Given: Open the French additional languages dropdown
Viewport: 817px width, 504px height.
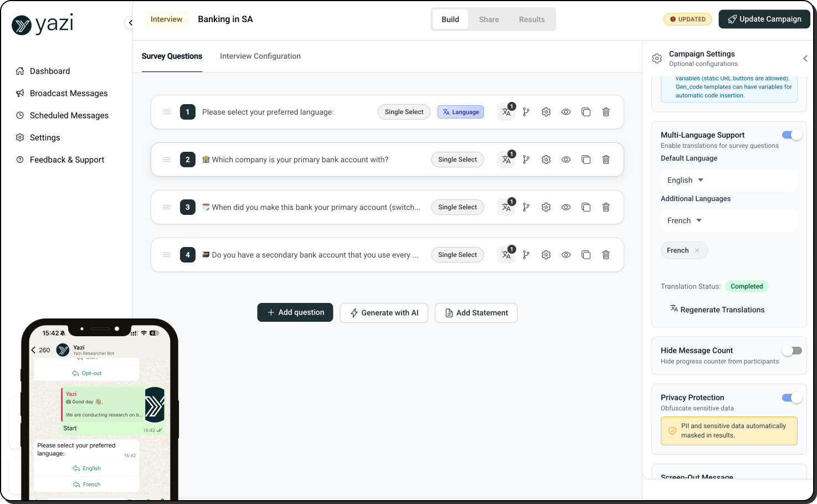Looking at the screenshot, I should click(x=685, y=220).
